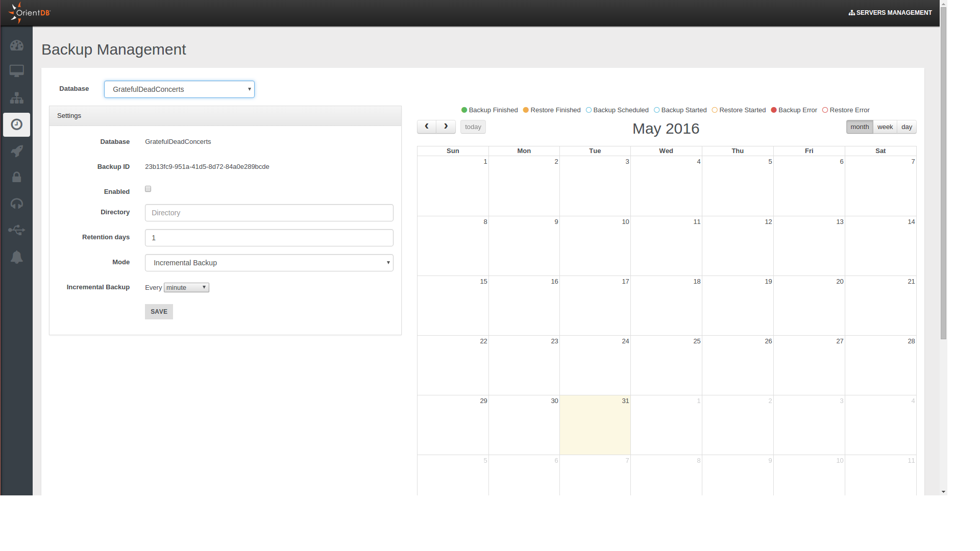
Task: Open the lock security sidebar icon
Action: pos(16,177)
